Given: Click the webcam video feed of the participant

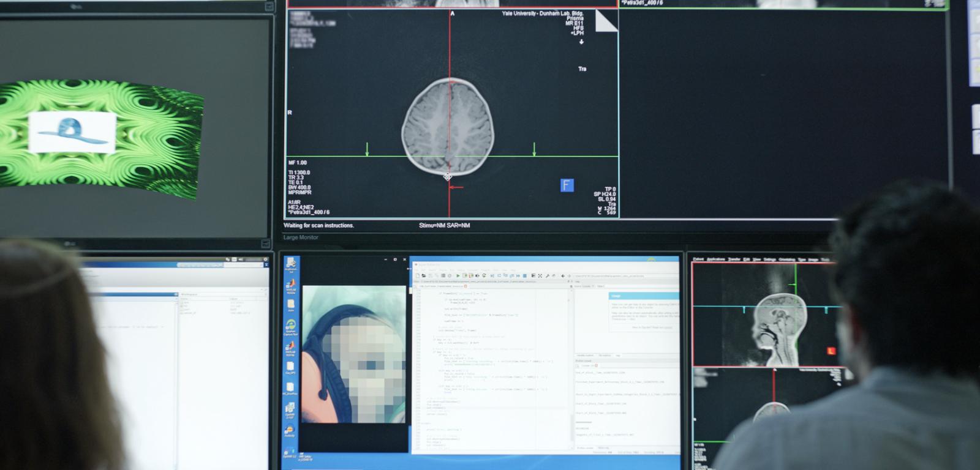Looking at the screenshot, I should click(353, 354).
